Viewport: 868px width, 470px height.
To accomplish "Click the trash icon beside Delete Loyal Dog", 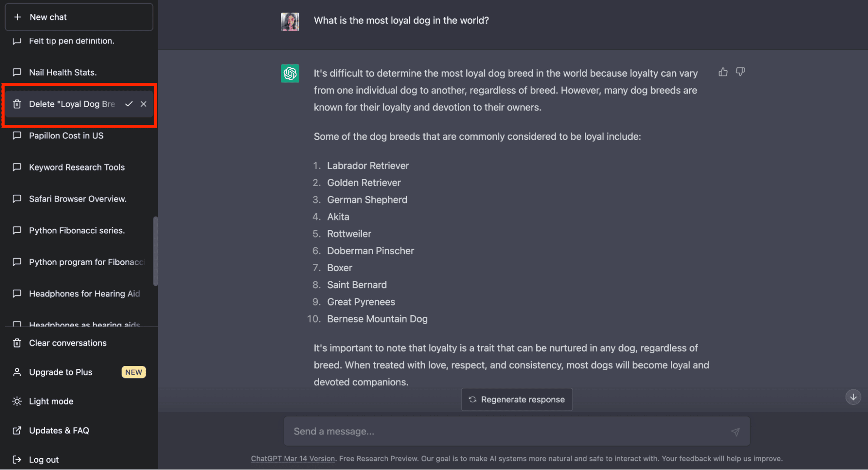I will (17, 104).
